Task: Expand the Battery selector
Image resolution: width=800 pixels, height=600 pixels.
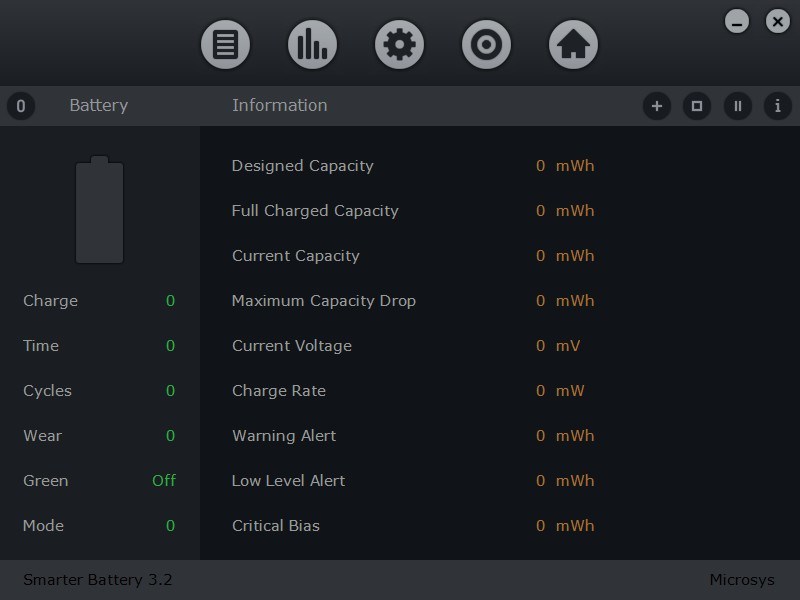Action: (x=98, y=105)
